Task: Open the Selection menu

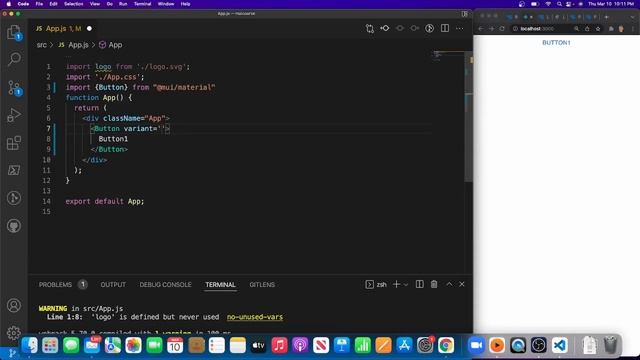Action: tap(73, 4)
